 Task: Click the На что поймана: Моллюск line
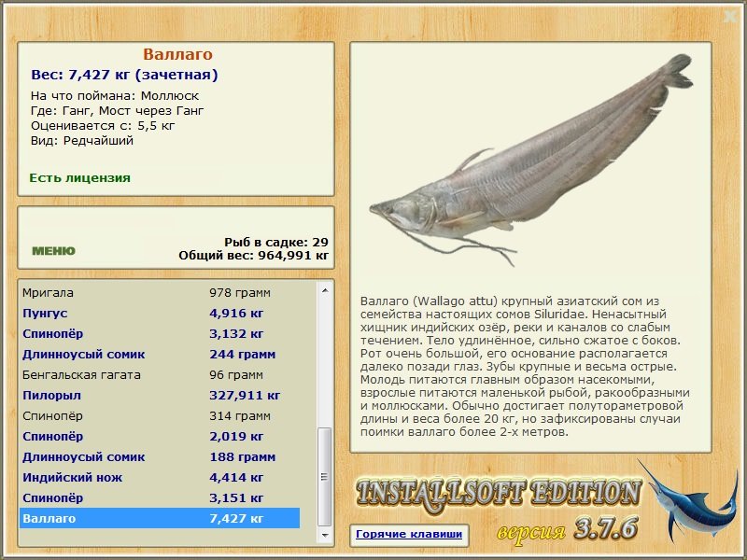115,96
